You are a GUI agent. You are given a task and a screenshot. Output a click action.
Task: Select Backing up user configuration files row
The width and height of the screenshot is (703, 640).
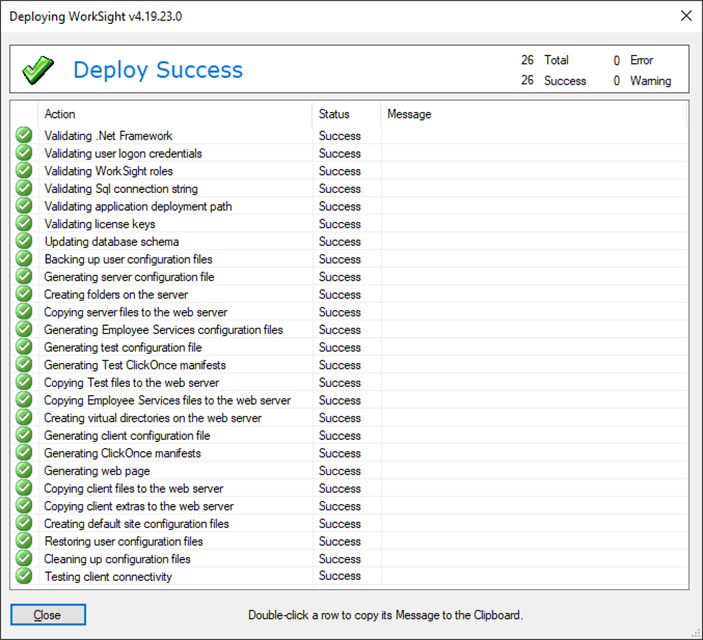click(128, 259)
